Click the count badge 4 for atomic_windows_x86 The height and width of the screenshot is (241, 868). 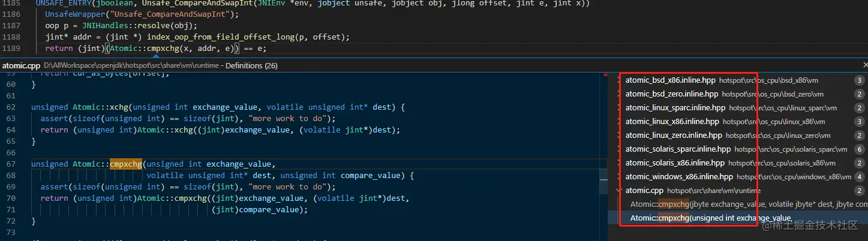pyautogui.click(x=859, y=177)
